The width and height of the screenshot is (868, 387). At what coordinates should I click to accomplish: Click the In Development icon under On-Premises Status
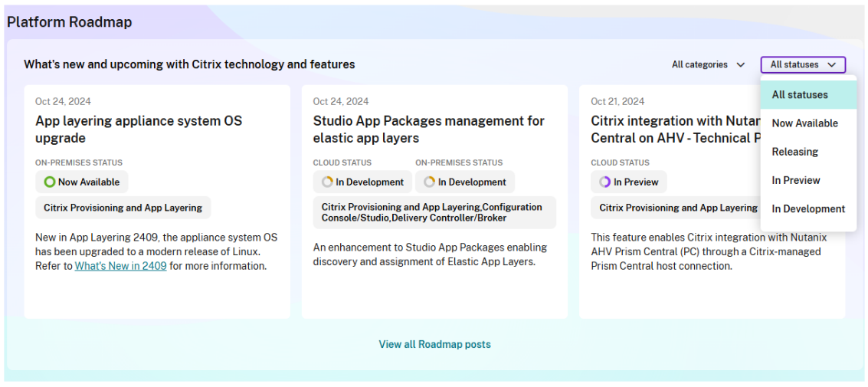[430, 182]
